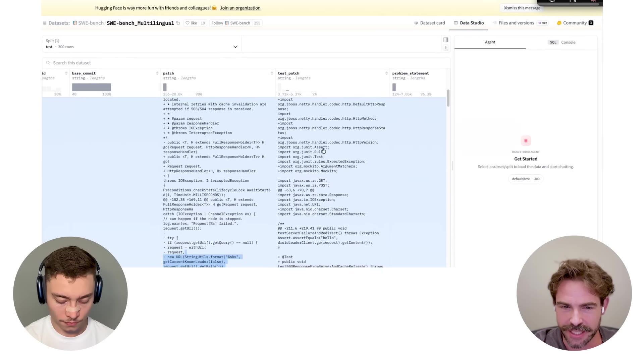Click the search magnifier icon
644x362 pixels.
48,63
